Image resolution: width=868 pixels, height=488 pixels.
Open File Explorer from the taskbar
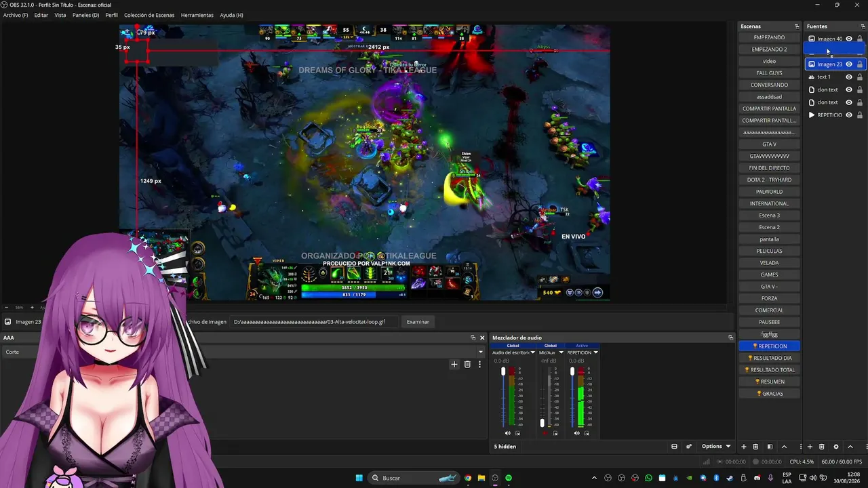[x=481, y=478]
